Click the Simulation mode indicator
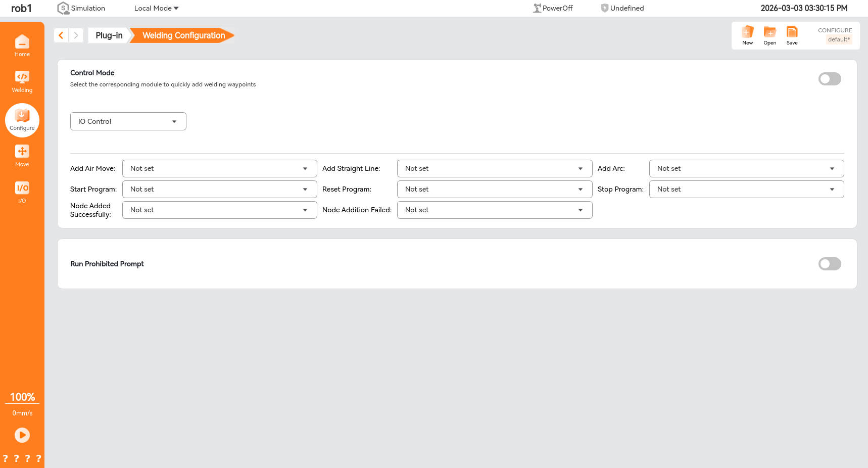The image size is (868, 468). click(81, 8)
